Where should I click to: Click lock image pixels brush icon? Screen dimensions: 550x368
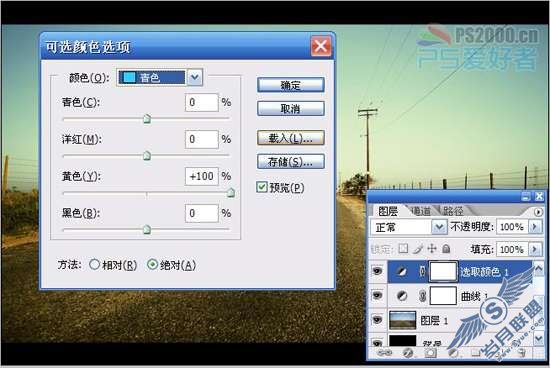click(x=418, y=249)
